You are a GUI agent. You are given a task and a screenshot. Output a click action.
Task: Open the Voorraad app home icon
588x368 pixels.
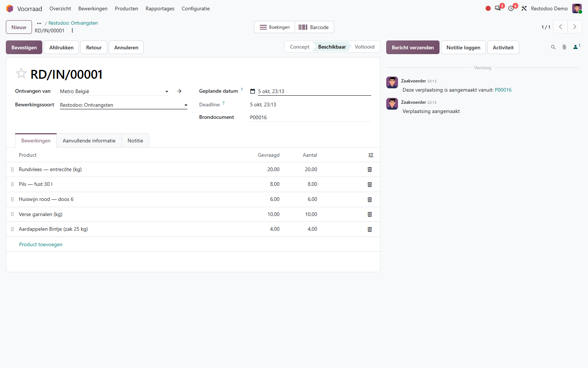coord(10,8)
